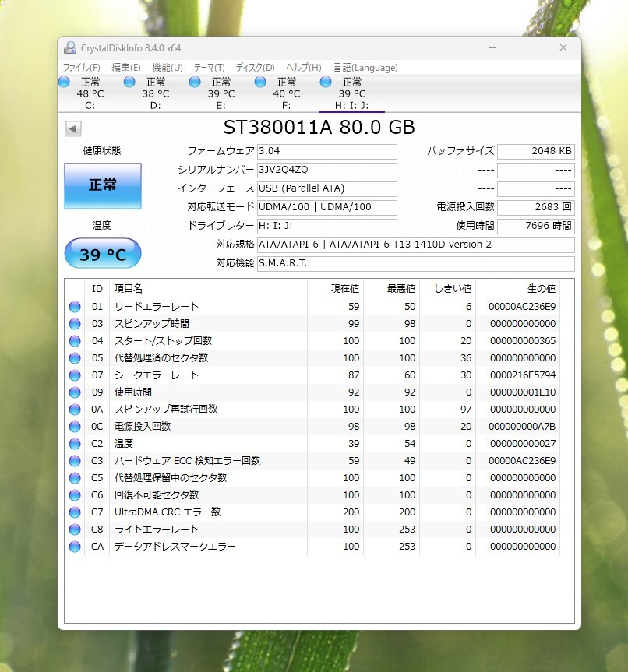Screen dimensions: 628x672
Task: Open the ヘルプ(H) menu
Action: pyautogui.click(x=304, y=68)
